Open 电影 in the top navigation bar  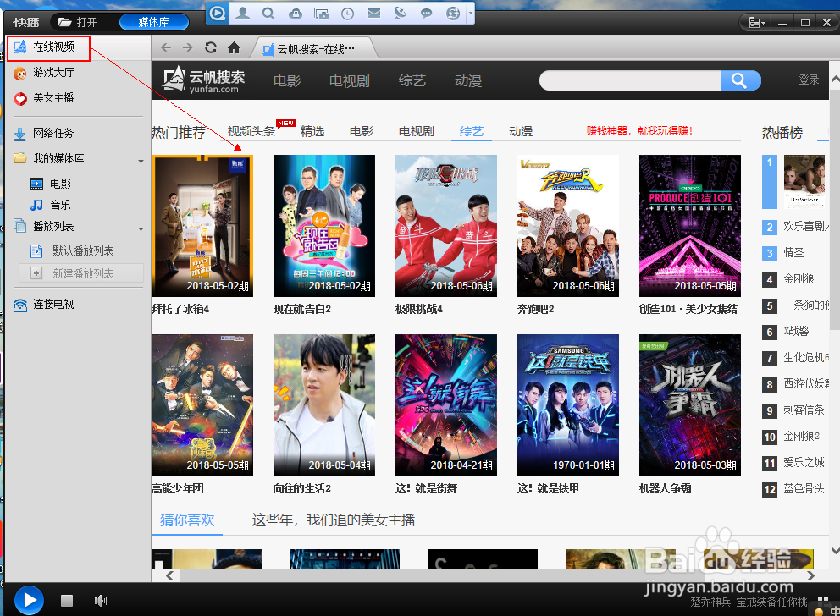(x=287, y=81)
